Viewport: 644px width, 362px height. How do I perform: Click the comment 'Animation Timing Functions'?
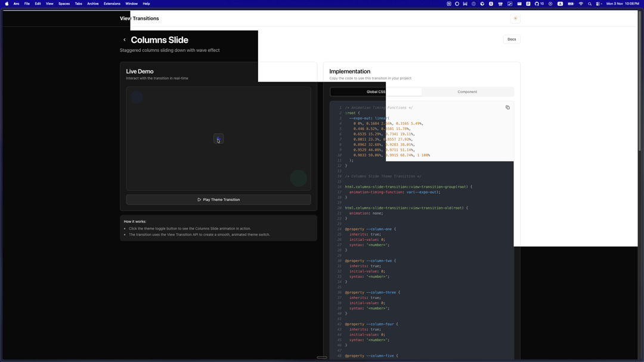[x=379, y=108]
